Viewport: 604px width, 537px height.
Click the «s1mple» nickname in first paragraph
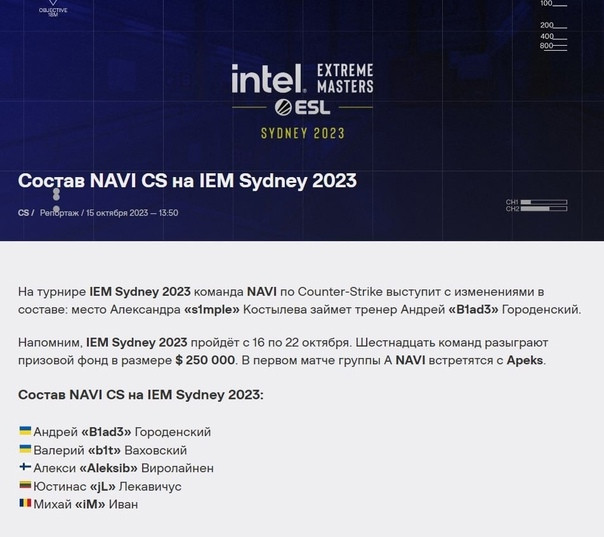212,309
